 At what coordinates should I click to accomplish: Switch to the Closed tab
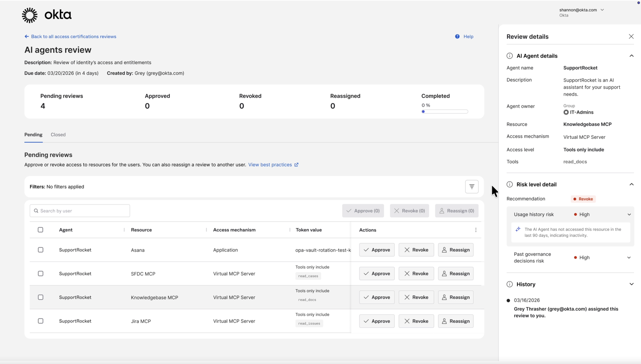point(58,134)
